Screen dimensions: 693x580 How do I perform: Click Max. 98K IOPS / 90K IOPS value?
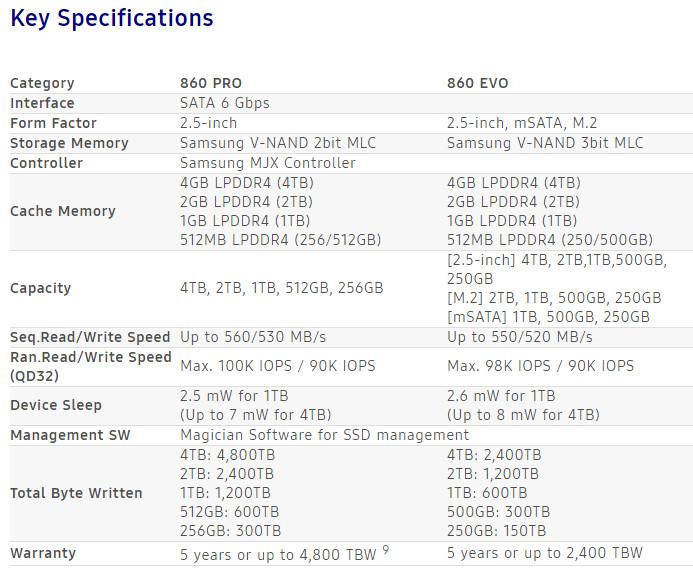541,366
